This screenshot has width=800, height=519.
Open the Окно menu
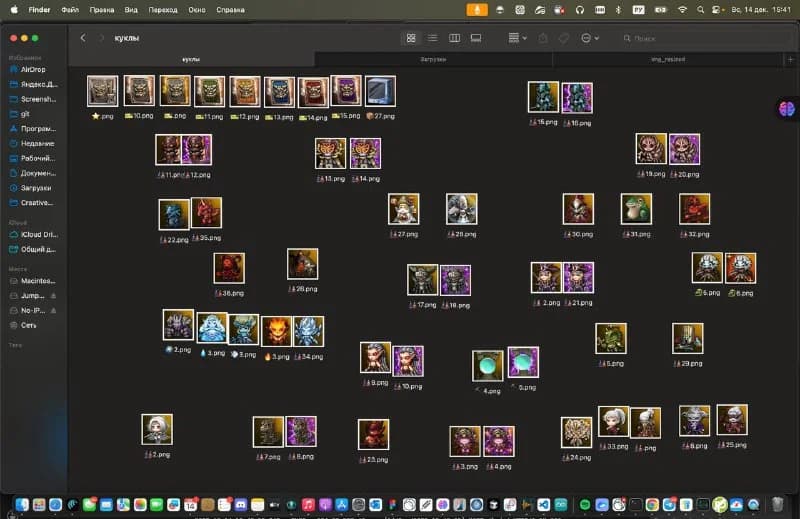click(196, 10)
